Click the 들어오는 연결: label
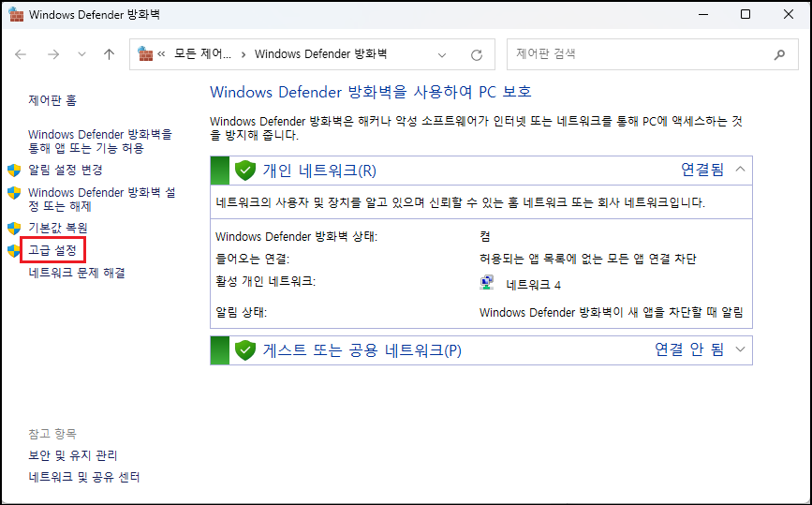812x505 pixels. (252, 259)
